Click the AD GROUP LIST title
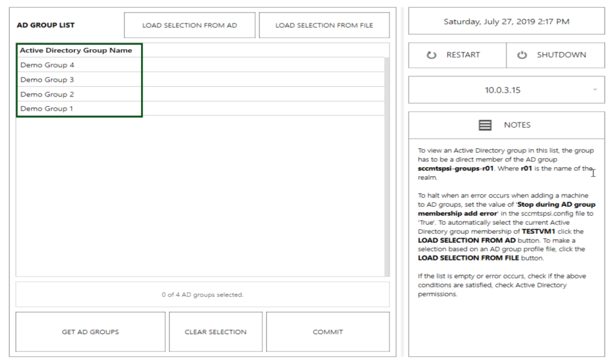This screenshot has width=614, height=364. click(x=46, y=25)
